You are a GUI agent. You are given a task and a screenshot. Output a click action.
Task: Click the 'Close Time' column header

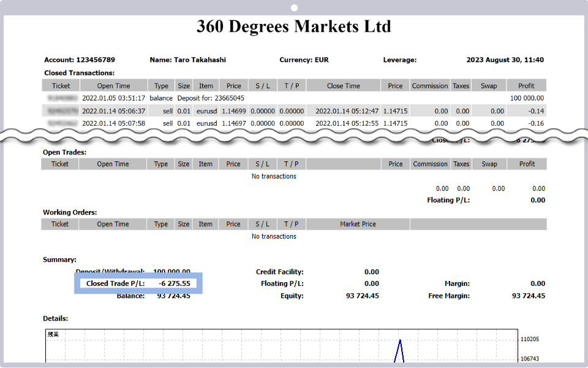343,86
